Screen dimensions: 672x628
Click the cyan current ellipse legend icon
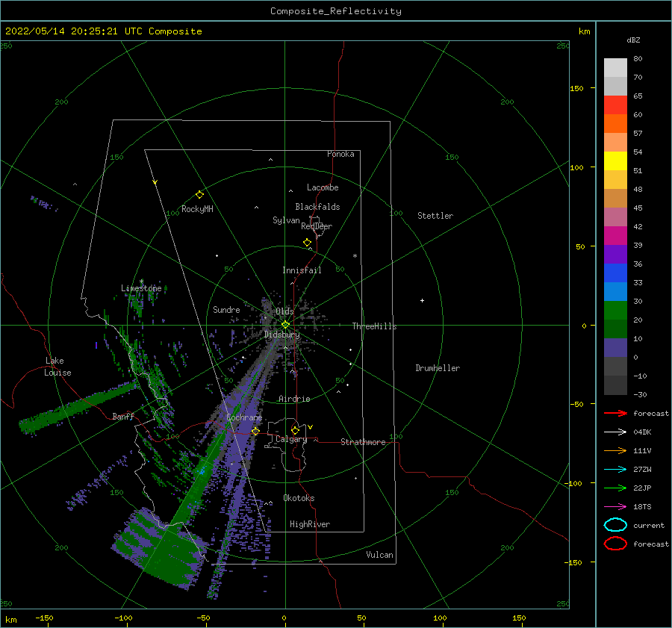(x=615, y=525)
